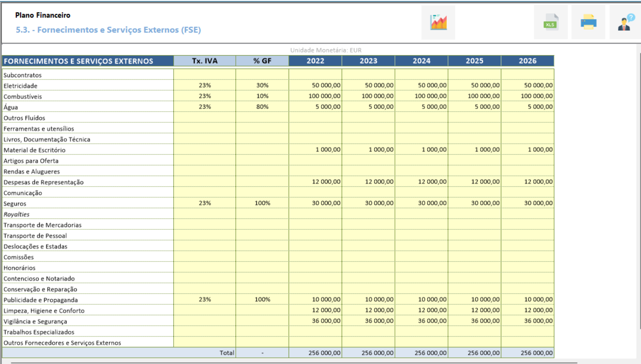Select Seguros % GF 100% cell
This screenshot has height=364, width=641.
(x=262, y=203)
